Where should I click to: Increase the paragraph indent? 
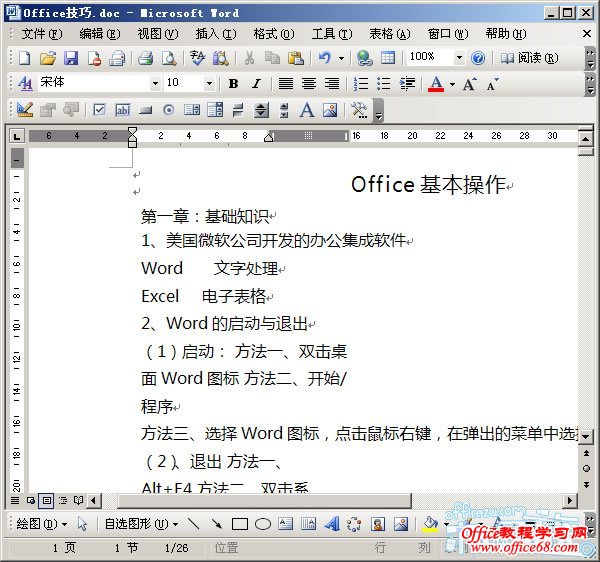(x=407, y=83)
